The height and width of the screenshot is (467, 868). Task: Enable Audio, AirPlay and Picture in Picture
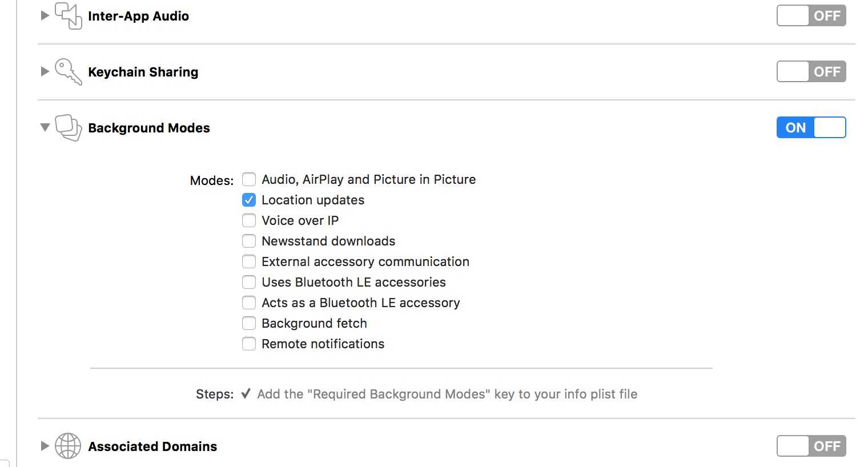pos(249,179)
